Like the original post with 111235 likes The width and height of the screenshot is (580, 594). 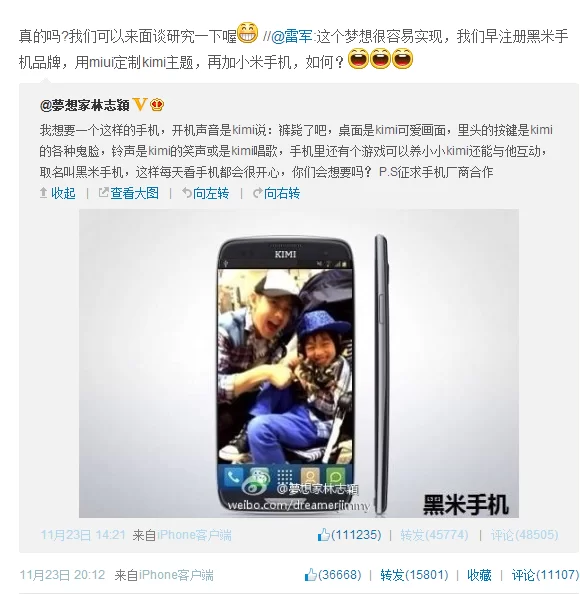[349, 535]
